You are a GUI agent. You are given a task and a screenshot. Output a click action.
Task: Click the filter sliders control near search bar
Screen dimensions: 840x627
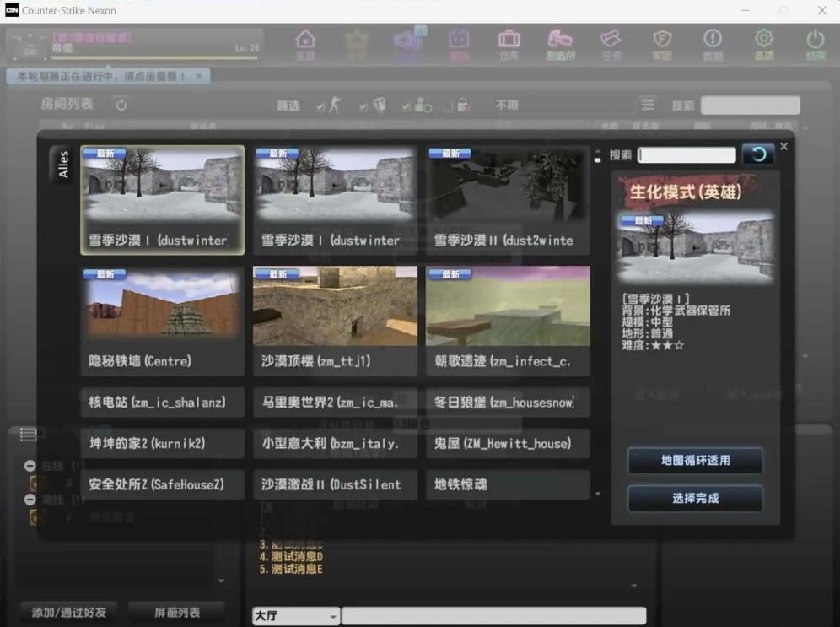[x=648, y=105]
